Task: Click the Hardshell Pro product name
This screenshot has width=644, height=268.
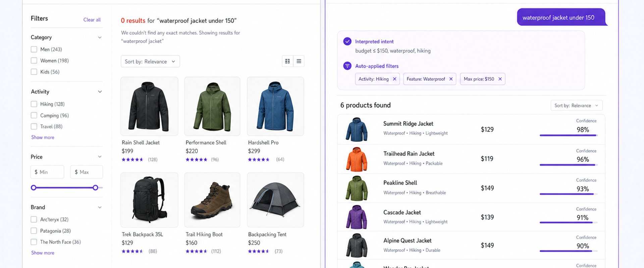Action: 263,143
